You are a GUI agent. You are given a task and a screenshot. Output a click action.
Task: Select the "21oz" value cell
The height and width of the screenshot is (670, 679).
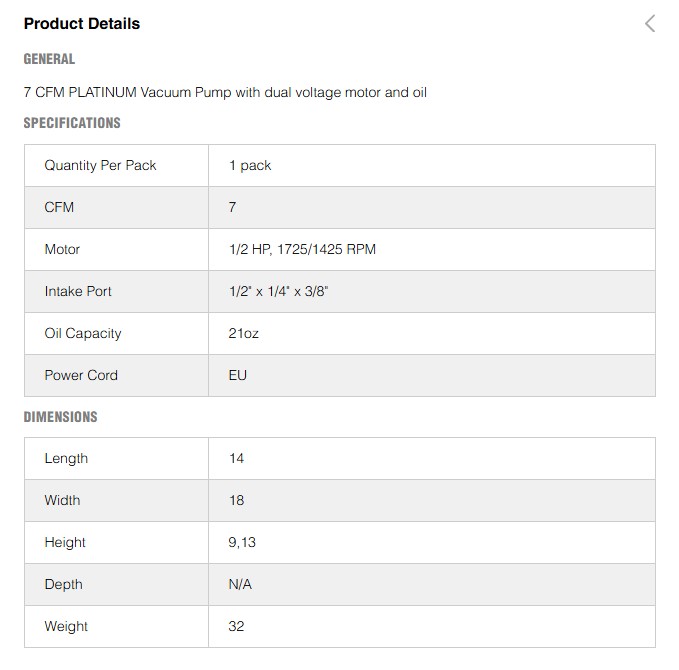[x=243, y=333]
